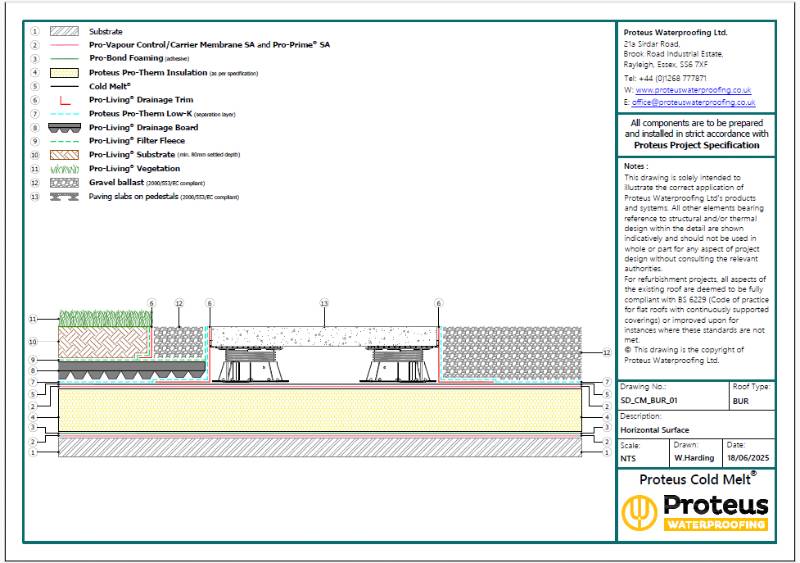This screenshot has width=800, height=563.
Task: Click the 'Pro-Bond Foaming' legend label
Action: [126, 58]
